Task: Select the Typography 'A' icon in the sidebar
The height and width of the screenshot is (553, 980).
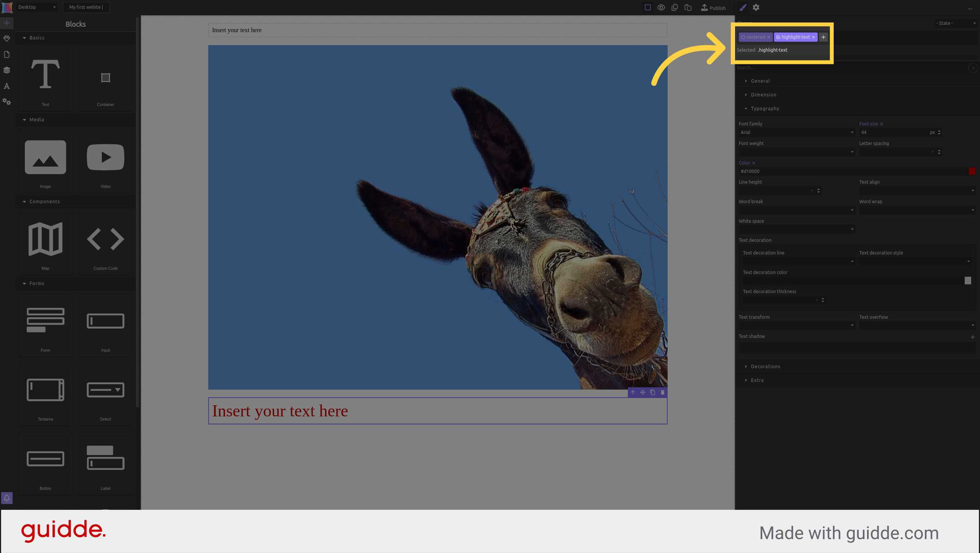Action: tap(7, 86)
